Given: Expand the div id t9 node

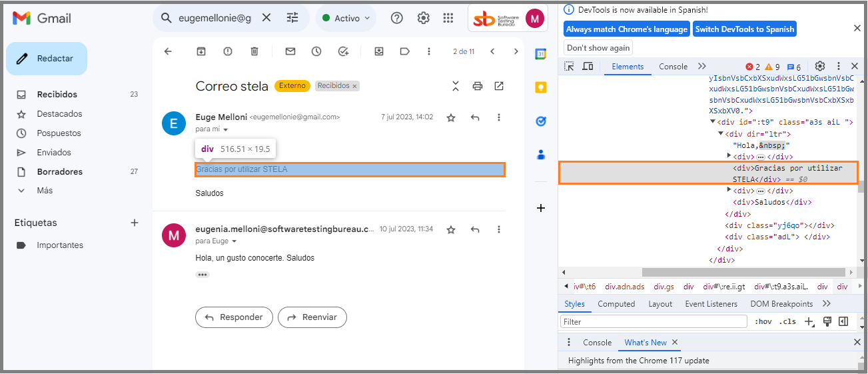Looking at the screenshot, I should 713,123.
